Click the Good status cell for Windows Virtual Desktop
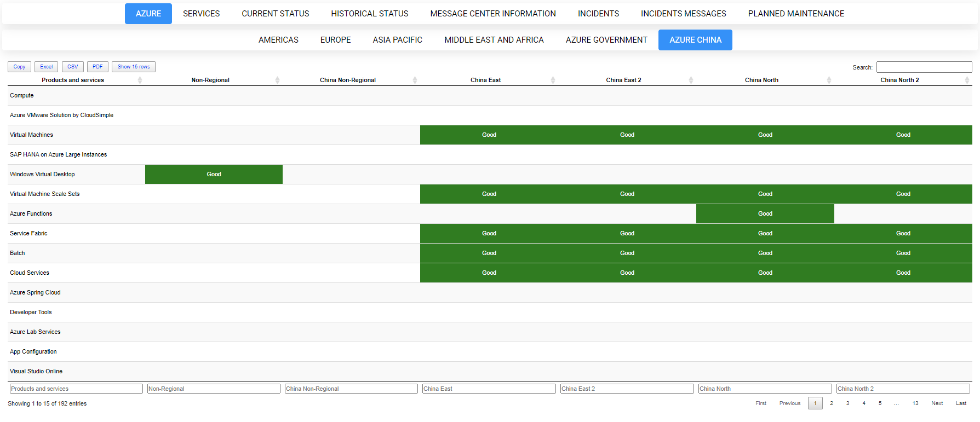 tap(214, 175)
